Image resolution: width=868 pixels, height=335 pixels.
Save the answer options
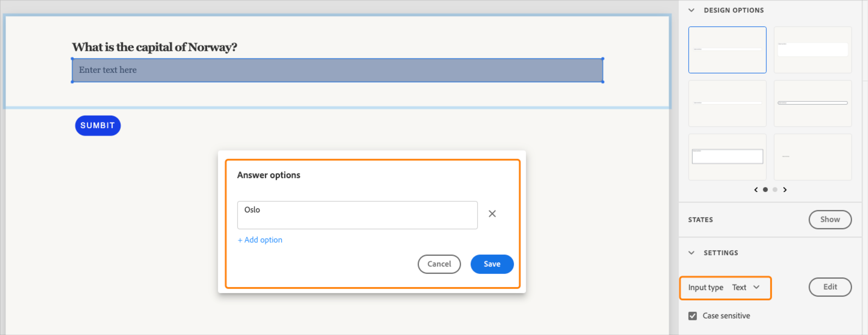492,264
